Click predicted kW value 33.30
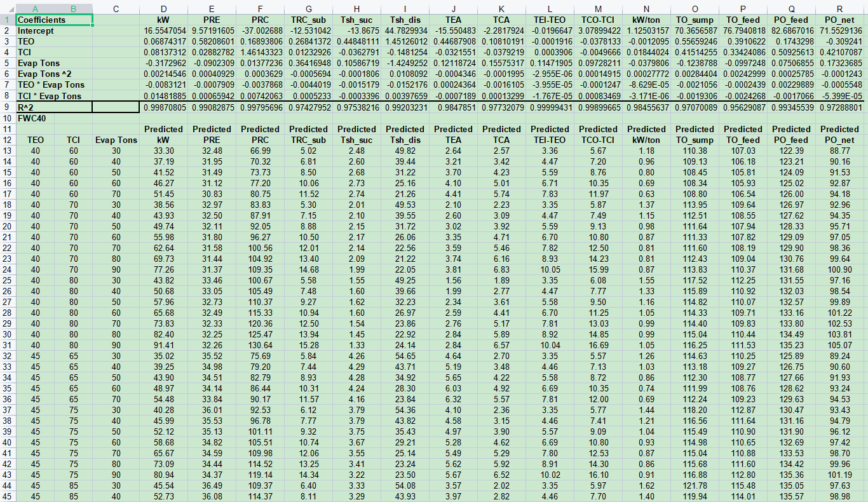Image resolution: width=868 pixels, height=502 pixels. [163, 151]
